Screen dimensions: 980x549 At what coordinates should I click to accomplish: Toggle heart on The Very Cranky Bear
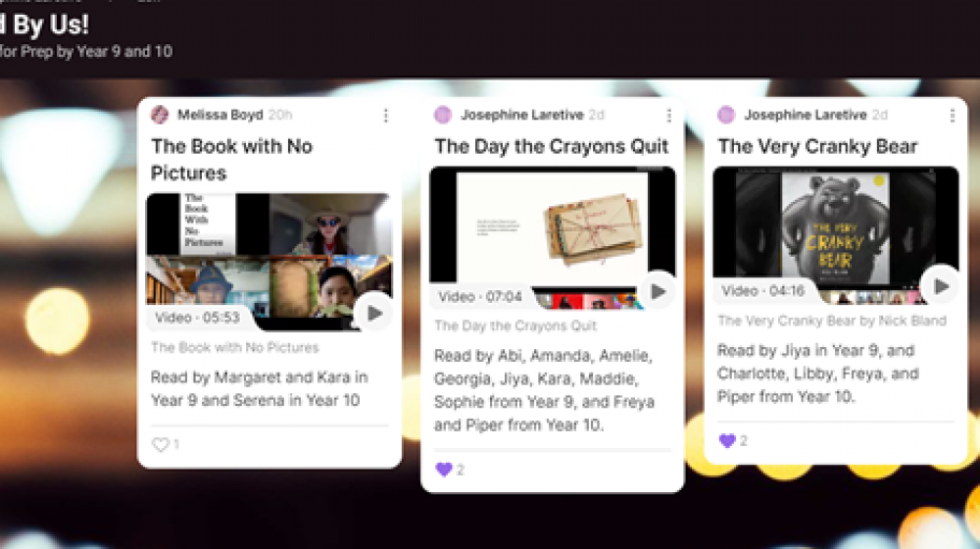pyautogui.click(x=727, y=441)
